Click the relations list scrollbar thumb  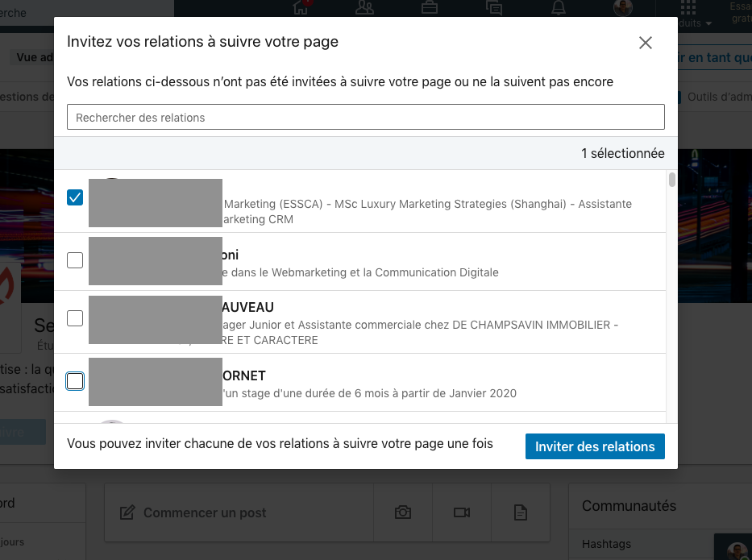[x=672, y=180]
